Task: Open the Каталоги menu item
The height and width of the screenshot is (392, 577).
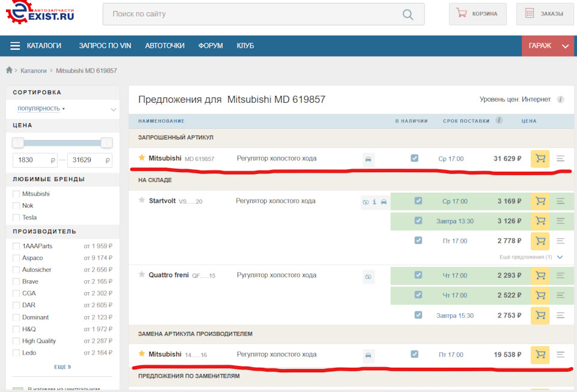Action: [44, 46]
